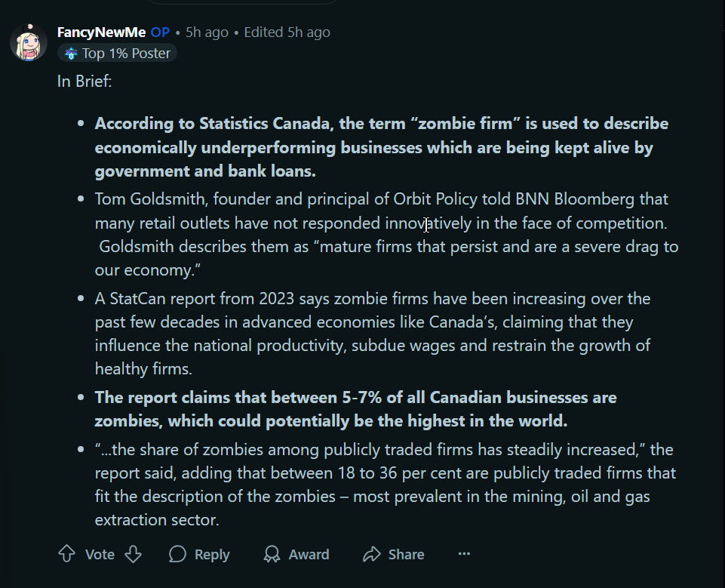Viewport: 725px width, 588px height.
Task: Open FancyNewMe's avatar image
Action: [29, 42]
